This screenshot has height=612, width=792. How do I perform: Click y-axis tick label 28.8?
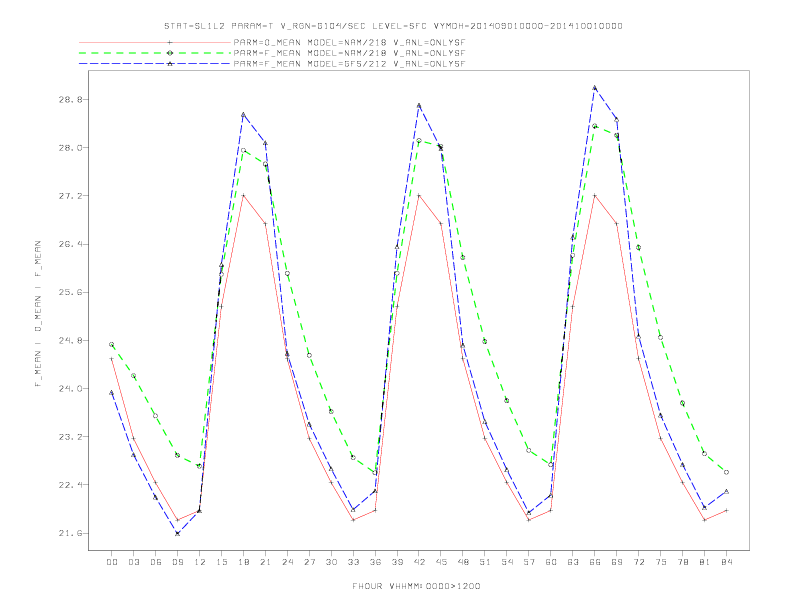70,99
